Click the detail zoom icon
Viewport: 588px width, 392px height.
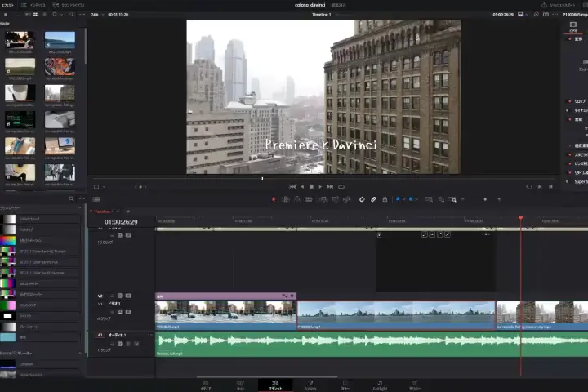(441, 199)
